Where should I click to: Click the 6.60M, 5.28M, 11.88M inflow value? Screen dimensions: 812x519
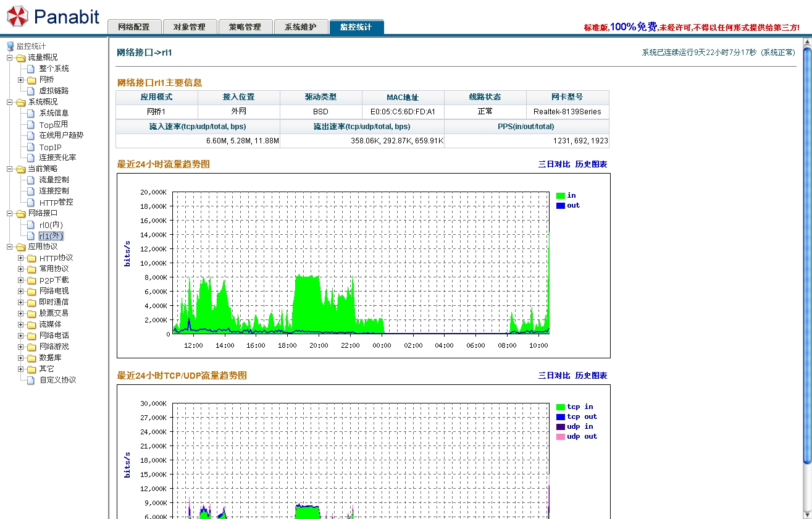(243, 141)
